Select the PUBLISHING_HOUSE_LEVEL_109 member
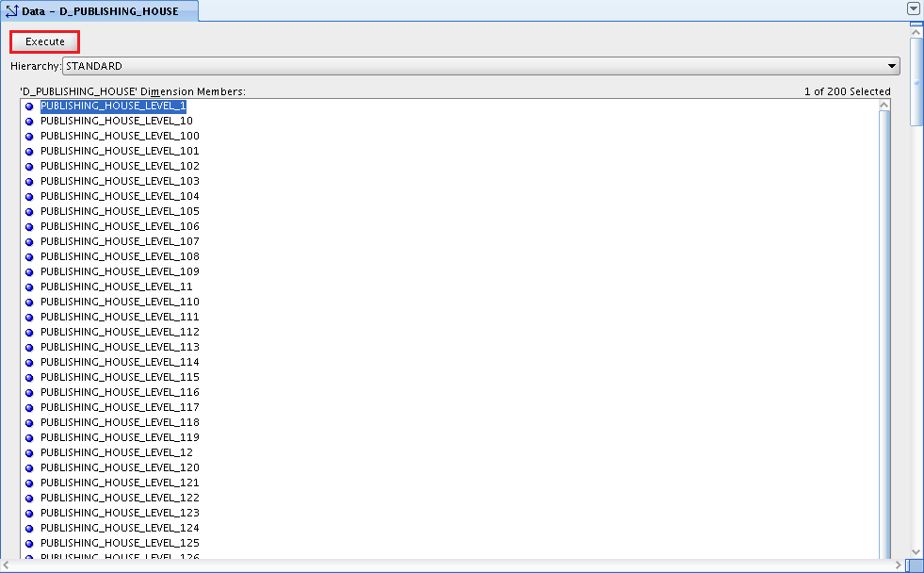Viewport: 924px width, 573px height. (120, 271)
